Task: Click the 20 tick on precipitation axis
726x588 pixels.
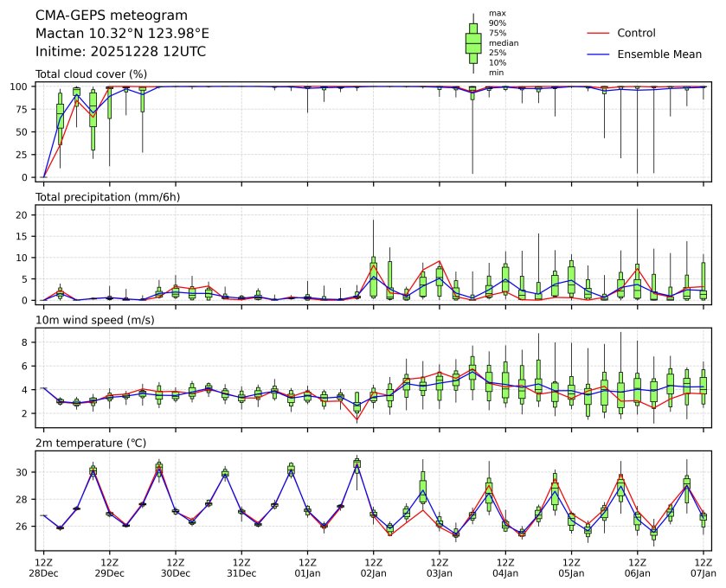Action: pyautogui.click(x=24, y=214)
